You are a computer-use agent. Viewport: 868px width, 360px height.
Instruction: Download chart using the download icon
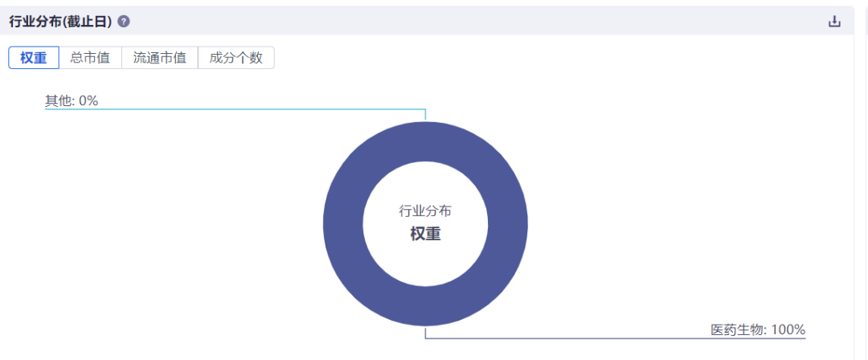(x=833, y=22)
